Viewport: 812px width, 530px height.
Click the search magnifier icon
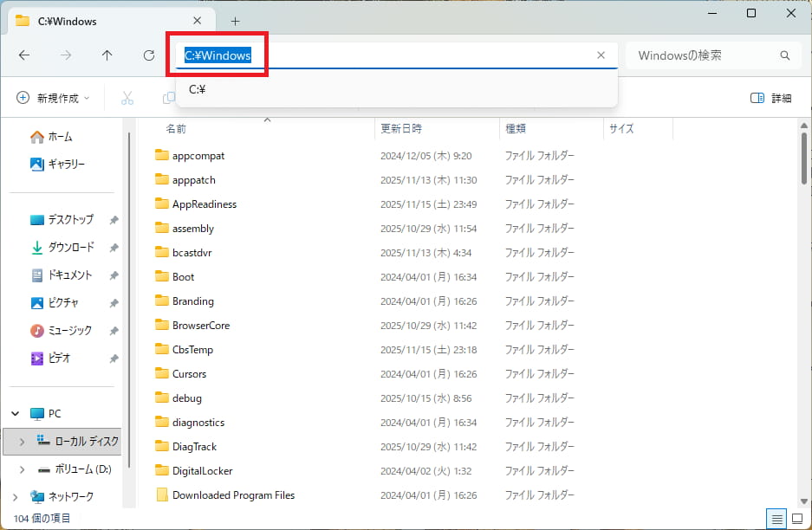(x=785, y=55)
